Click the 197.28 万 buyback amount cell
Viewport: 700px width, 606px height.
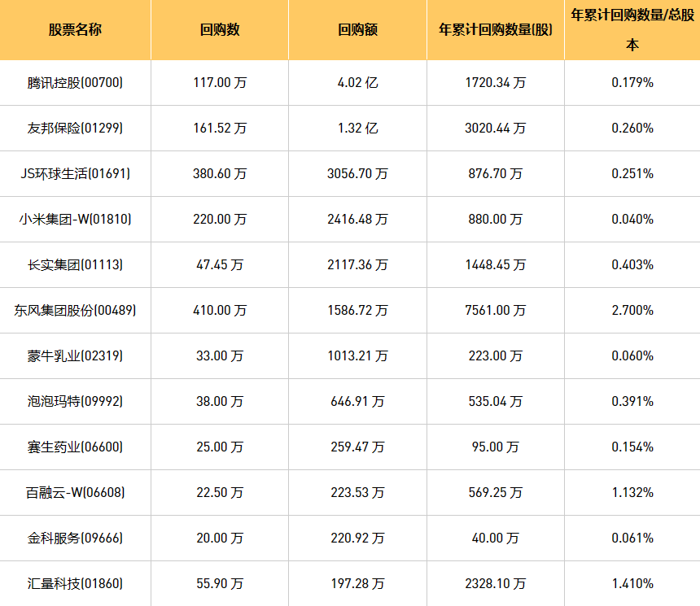point(357,583)
